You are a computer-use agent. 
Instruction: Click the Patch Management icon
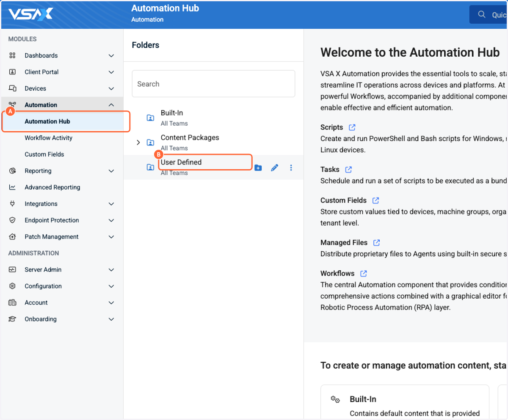12,237
